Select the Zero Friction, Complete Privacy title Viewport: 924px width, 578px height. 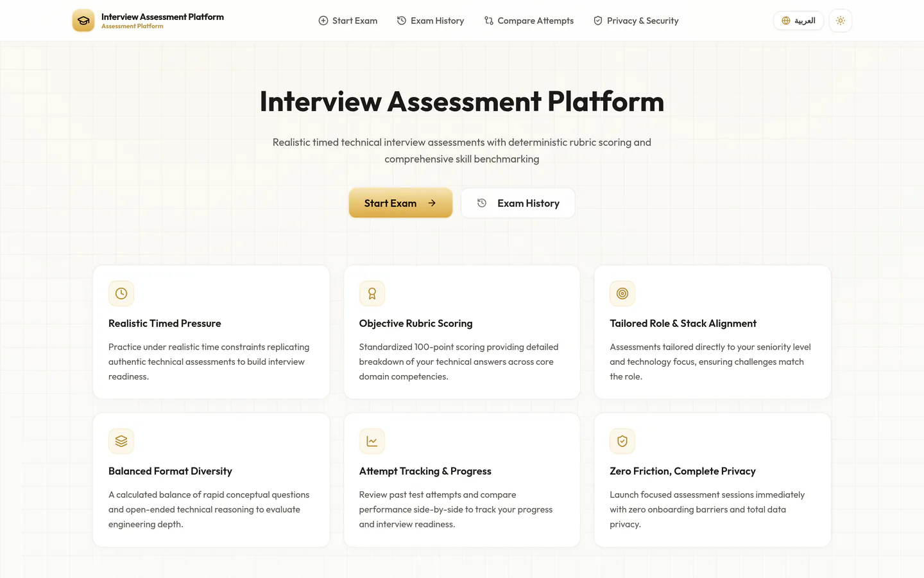tap(683, 471)
